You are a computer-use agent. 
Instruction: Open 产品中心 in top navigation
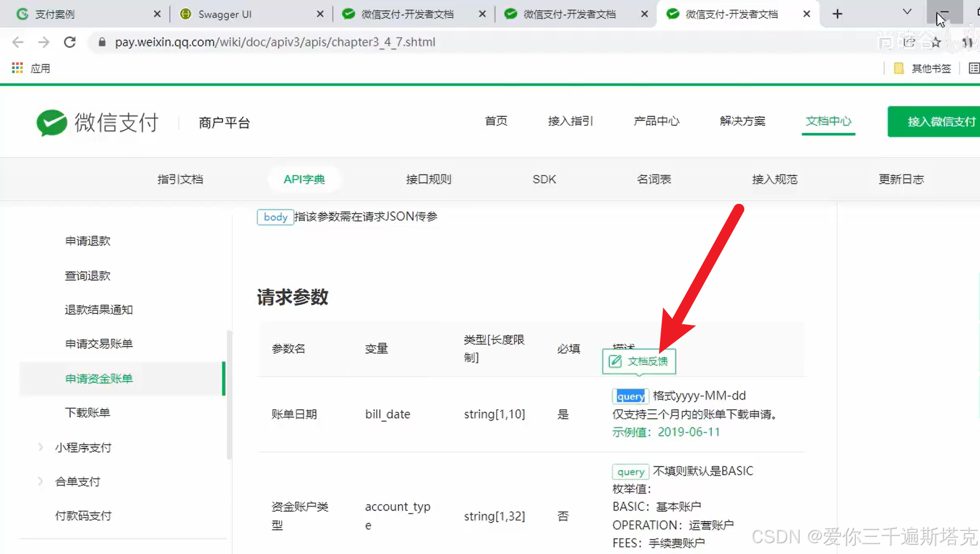656,121
